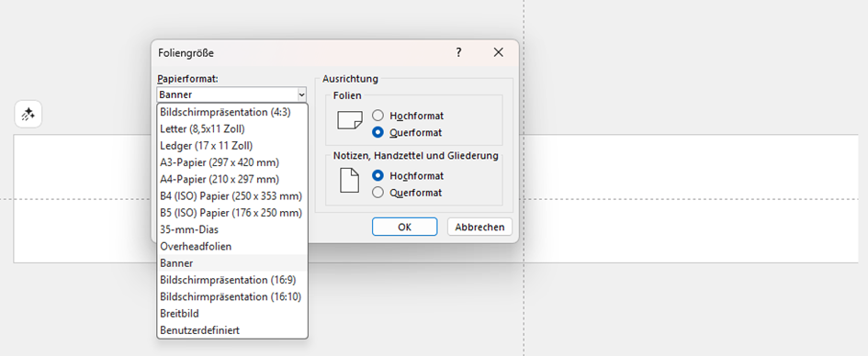Select Benutzerdefiniert option
868x356 pixels.
coord(232,330)
